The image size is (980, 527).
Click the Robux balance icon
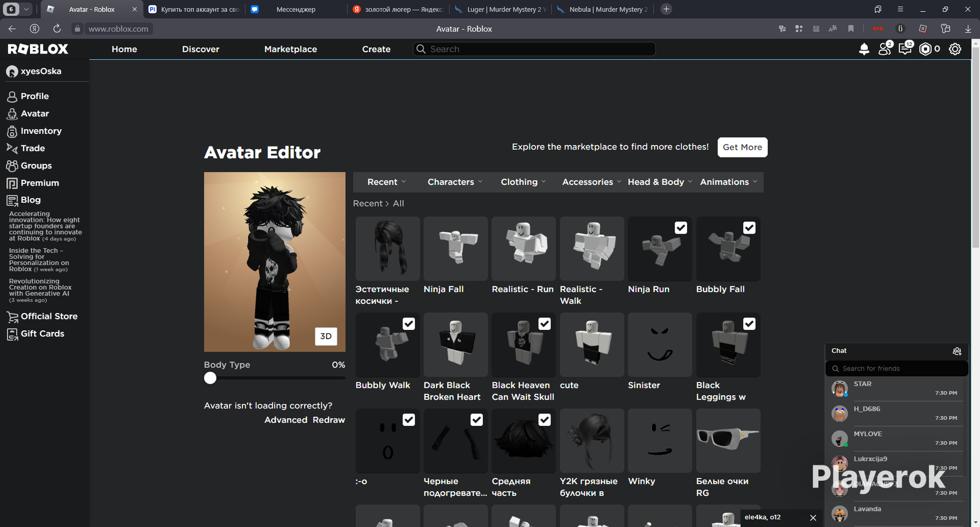(x=925, y=49)
